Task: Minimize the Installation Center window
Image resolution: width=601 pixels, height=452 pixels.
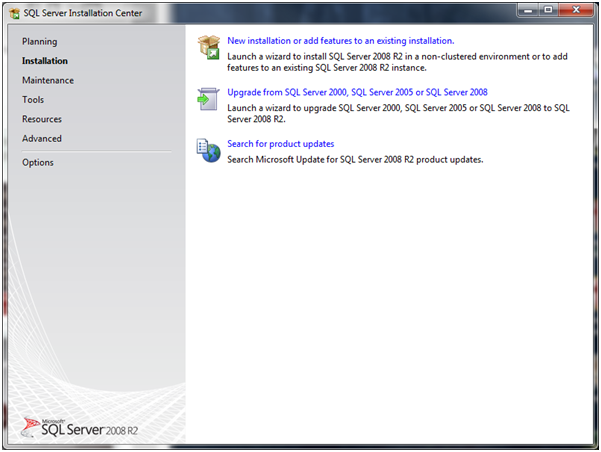Action: click(528, 10)
